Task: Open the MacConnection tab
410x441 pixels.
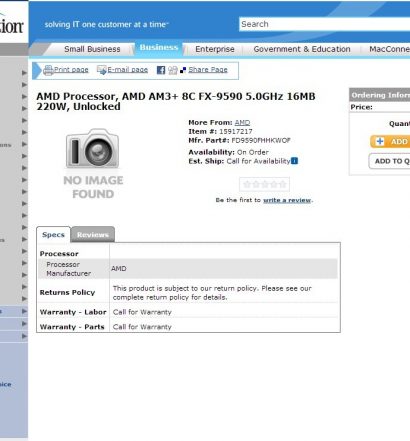Action: point(389,49)
